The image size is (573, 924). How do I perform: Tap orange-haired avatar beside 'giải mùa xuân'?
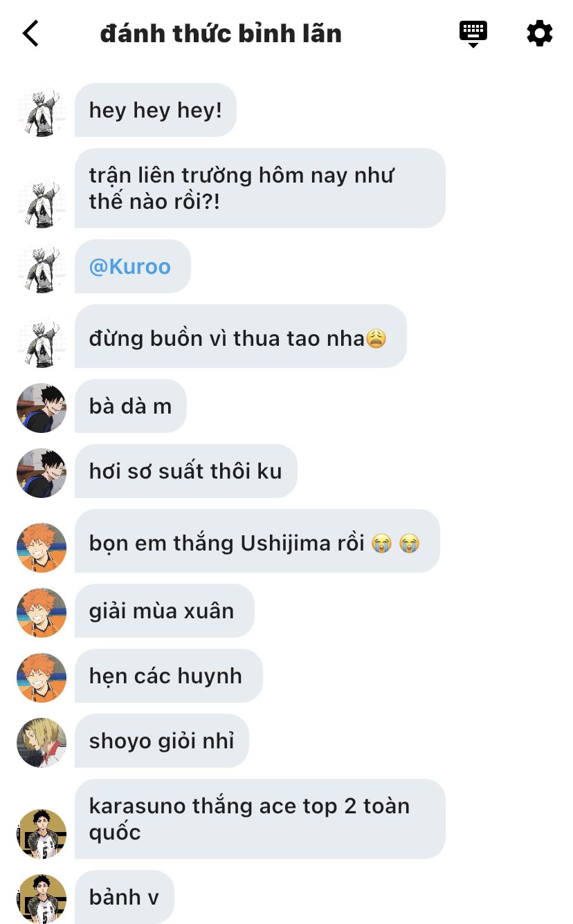click(x=42, y=613)
